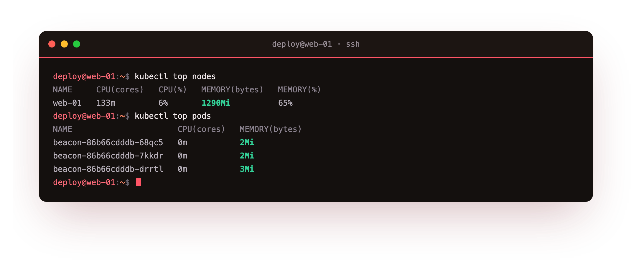Viewport: 644px width, 273px height.
Task: Click the pod name beacon-86b66cdddb-7kkdr
Action: 108,156
